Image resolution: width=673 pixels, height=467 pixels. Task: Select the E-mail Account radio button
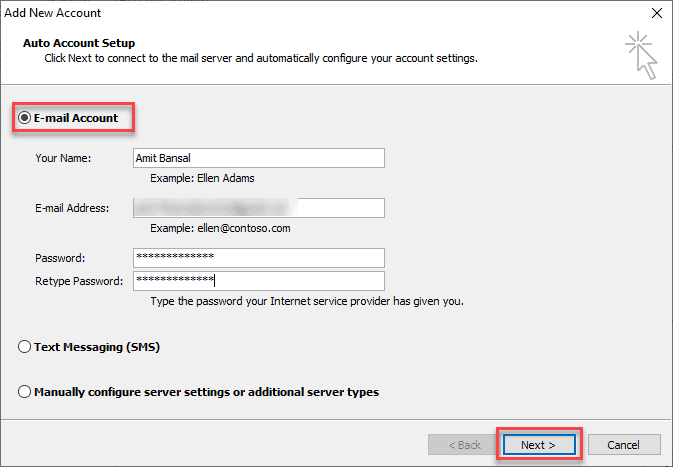pos(24,118)
